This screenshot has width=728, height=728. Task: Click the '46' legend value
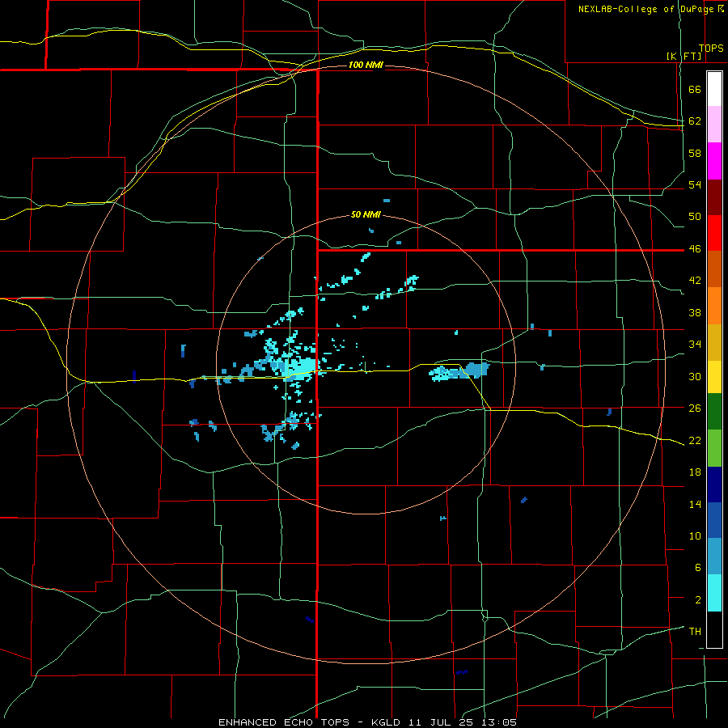point(695,249)
